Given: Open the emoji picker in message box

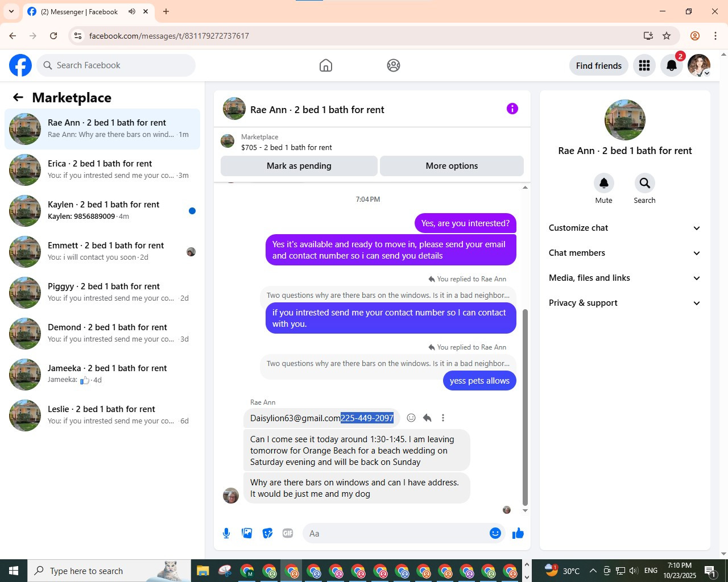Looking at the screenshot, I should 495,533.
